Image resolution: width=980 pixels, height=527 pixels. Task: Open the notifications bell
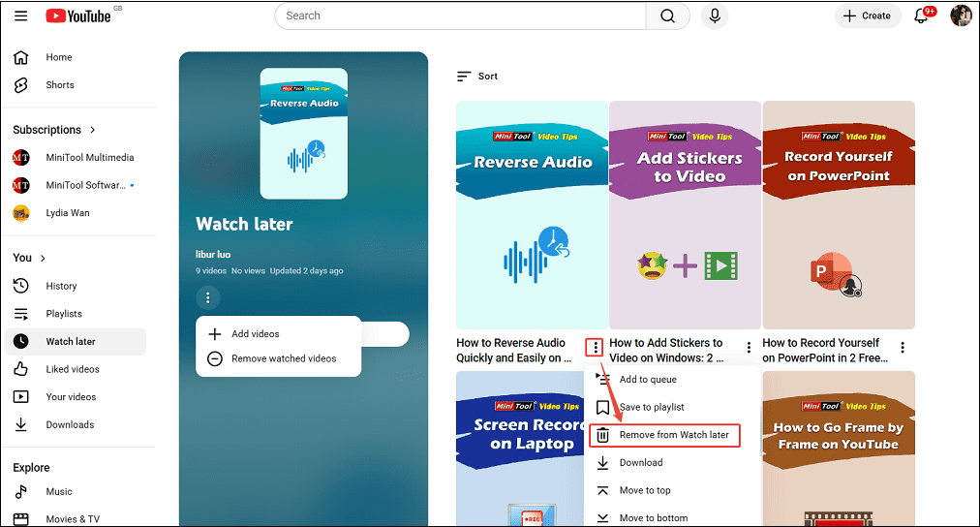(921, 15)
